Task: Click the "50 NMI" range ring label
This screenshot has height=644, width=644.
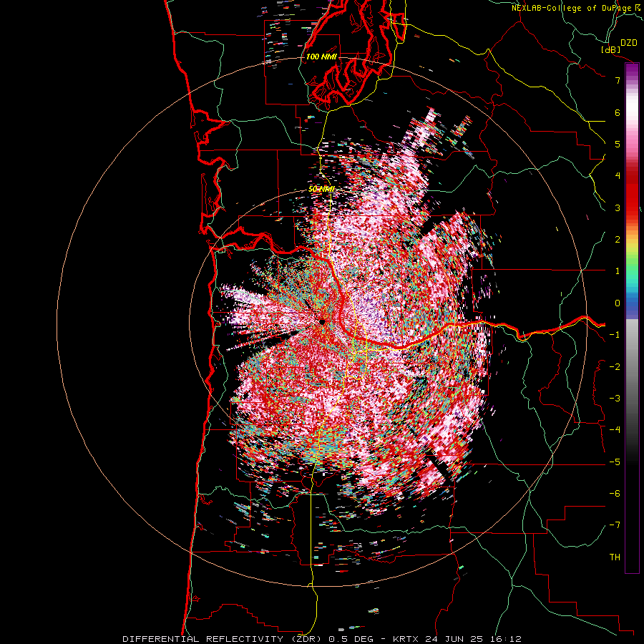Action: tap(321, 190)
